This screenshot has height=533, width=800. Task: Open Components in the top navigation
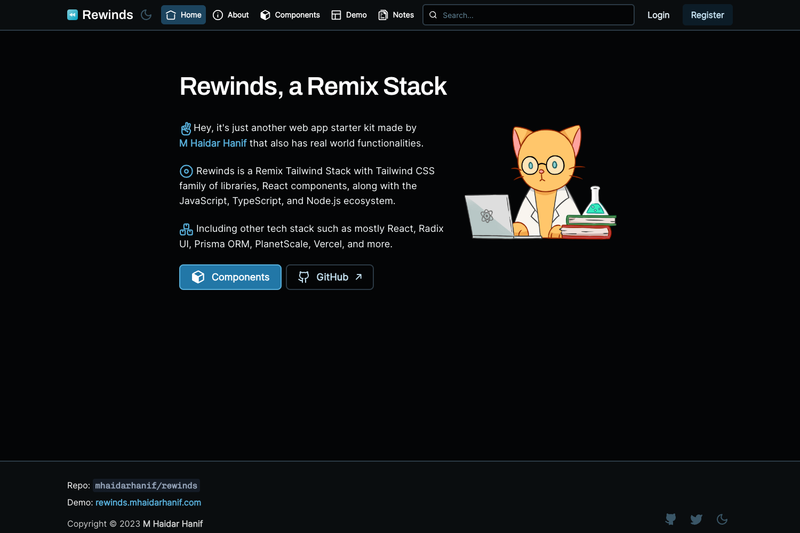(290, 15)
